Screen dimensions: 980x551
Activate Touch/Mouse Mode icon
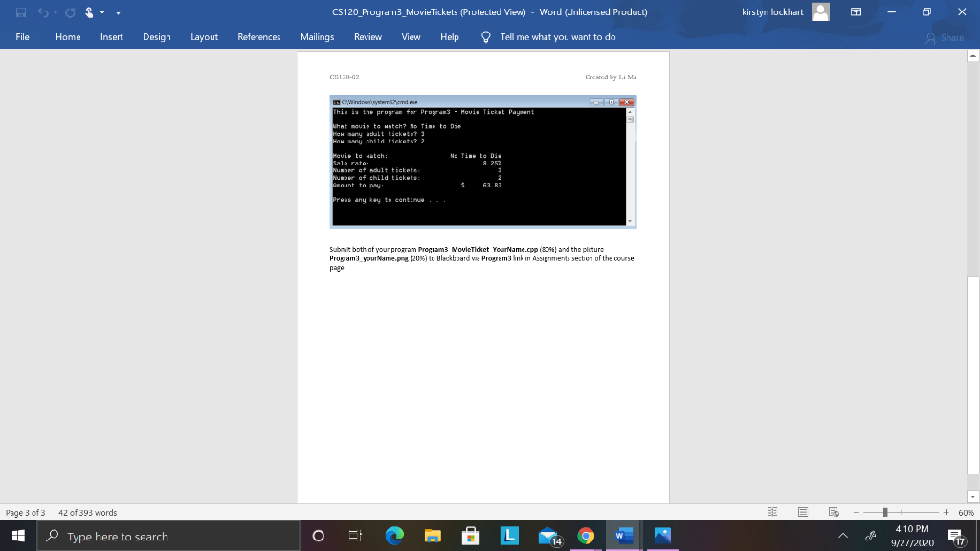click(x=89, y=11)
